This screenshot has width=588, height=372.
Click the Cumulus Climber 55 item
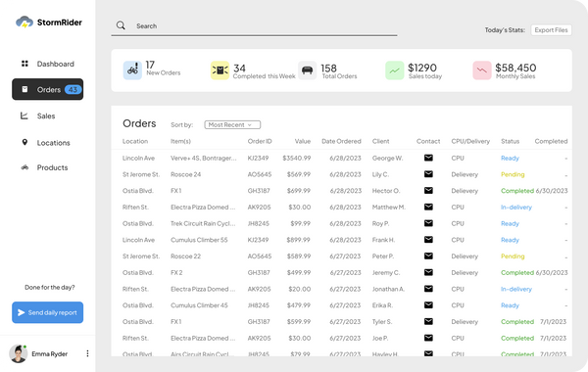199,240
